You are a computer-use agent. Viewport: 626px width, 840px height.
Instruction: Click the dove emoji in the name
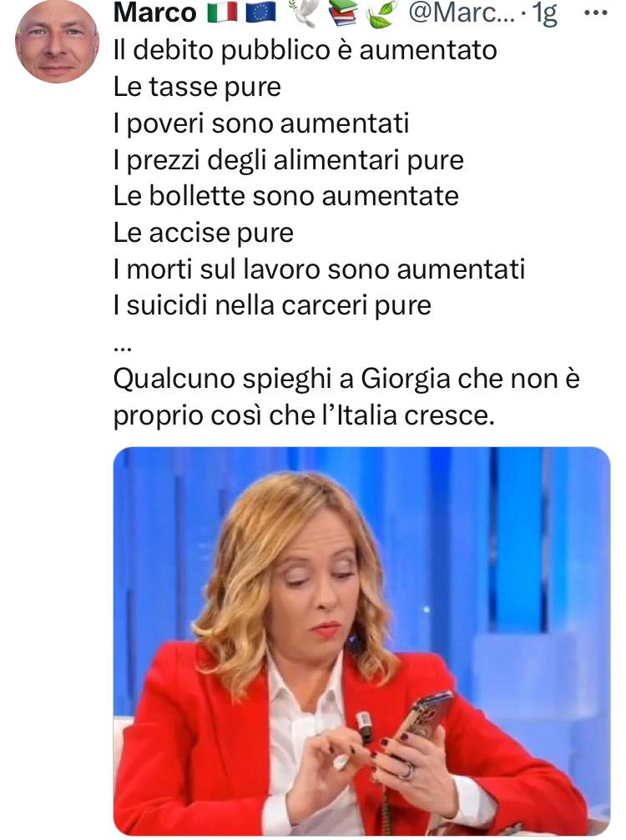click(302, 12)
